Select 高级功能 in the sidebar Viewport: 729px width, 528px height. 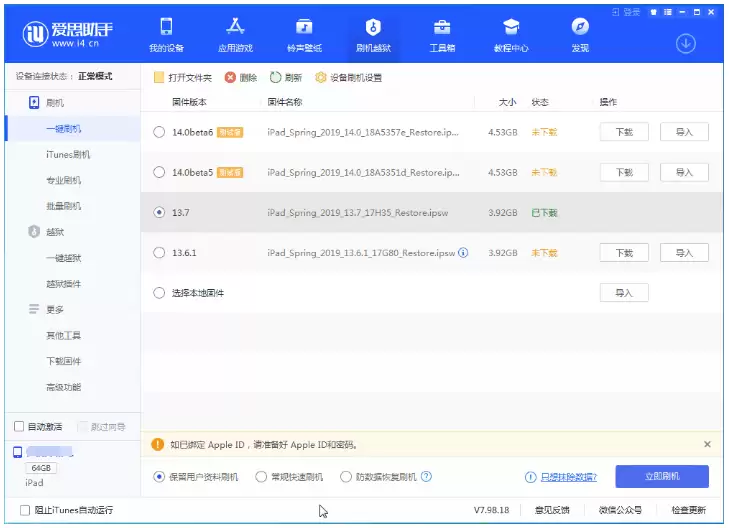pos(64,387)
